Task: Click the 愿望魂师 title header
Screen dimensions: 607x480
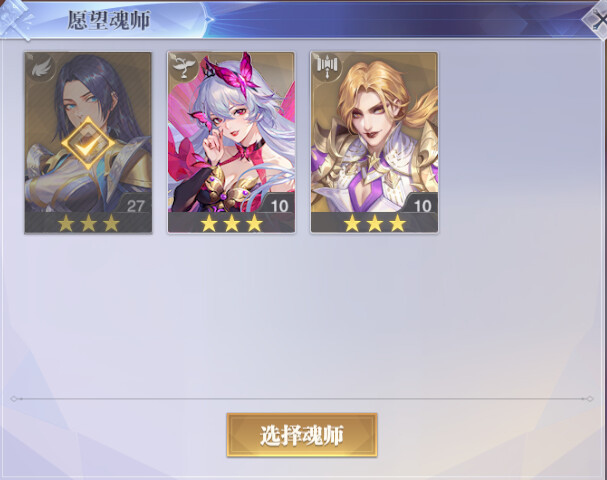Action: click(x=109, y=20)
